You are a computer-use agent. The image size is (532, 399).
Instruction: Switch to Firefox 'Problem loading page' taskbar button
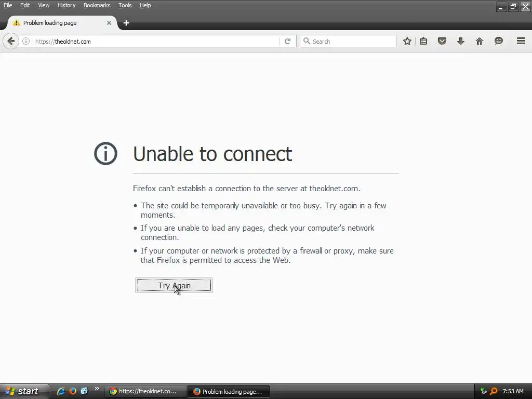(229, 392)
